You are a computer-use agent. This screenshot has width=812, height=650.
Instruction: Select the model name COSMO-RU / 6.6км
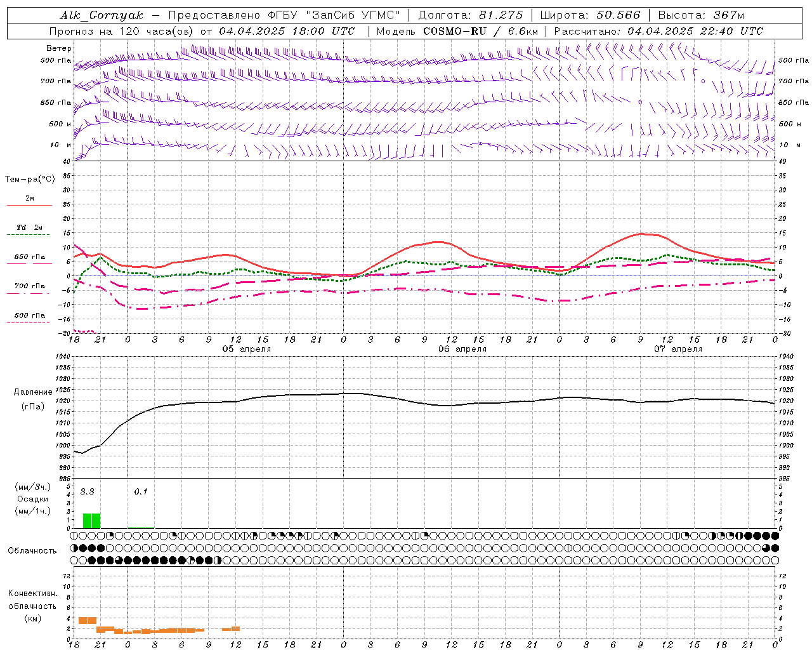coord(481,31)
